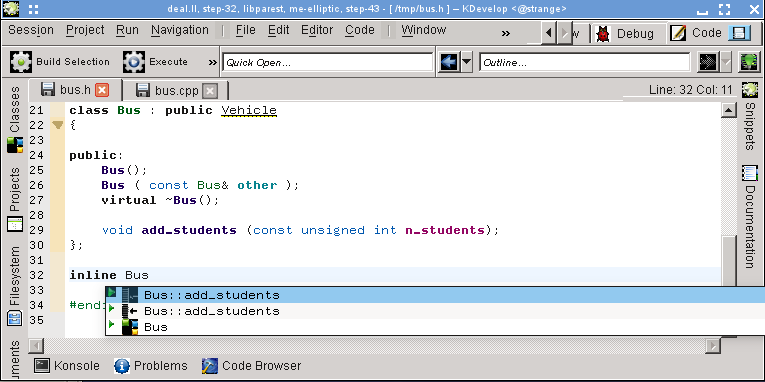Click the Line 32 Col 11 indicator
Screen dimensions: 765x382
coord(690,90)
